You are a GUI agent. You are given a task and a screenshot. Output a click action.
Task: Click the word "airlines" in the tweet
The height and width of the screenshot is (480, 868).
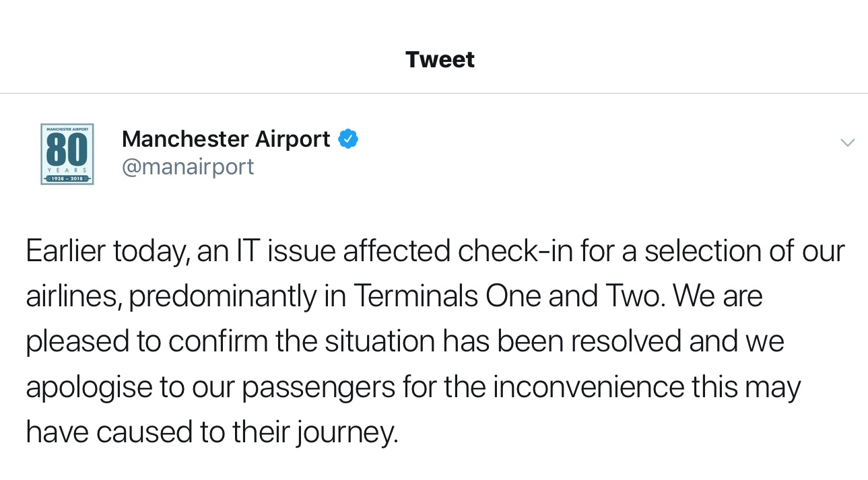(x=71, y=297)
